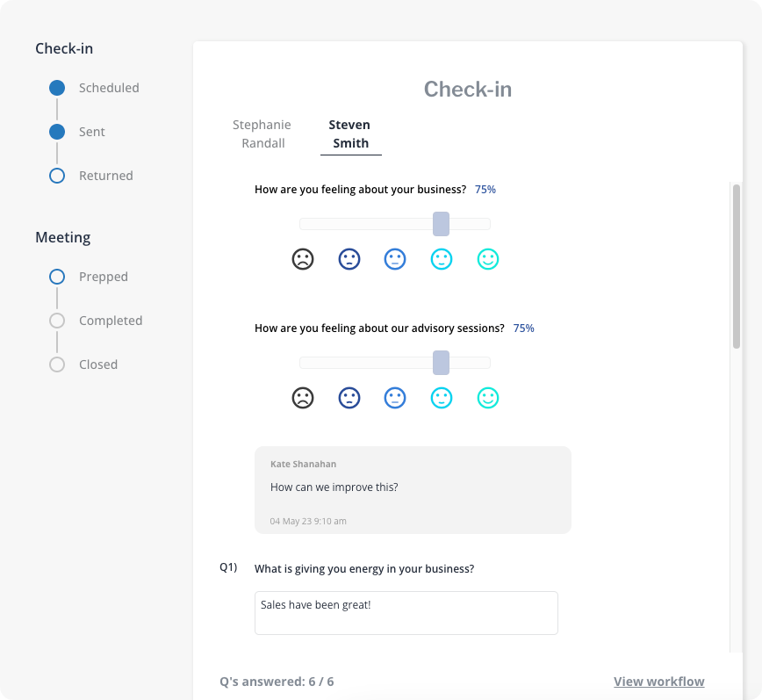Click the View workflow link

click(x=658, y=681)
